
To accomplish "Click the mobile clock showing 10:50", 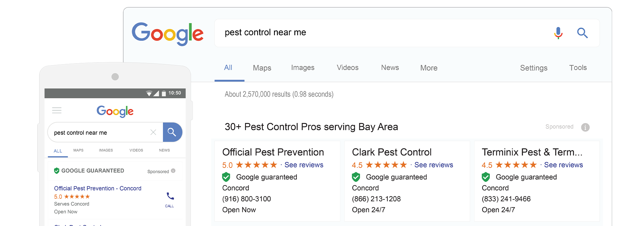I will 175,93.
